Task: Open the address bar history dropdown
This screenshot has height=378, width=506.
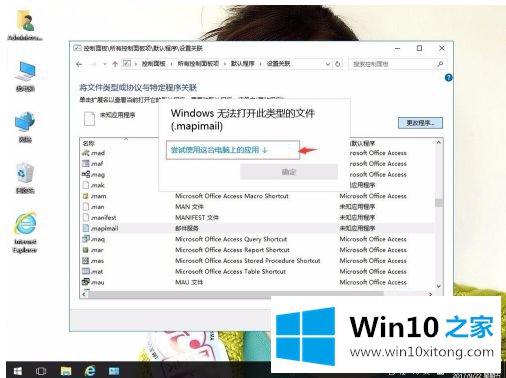Action: 328,64
